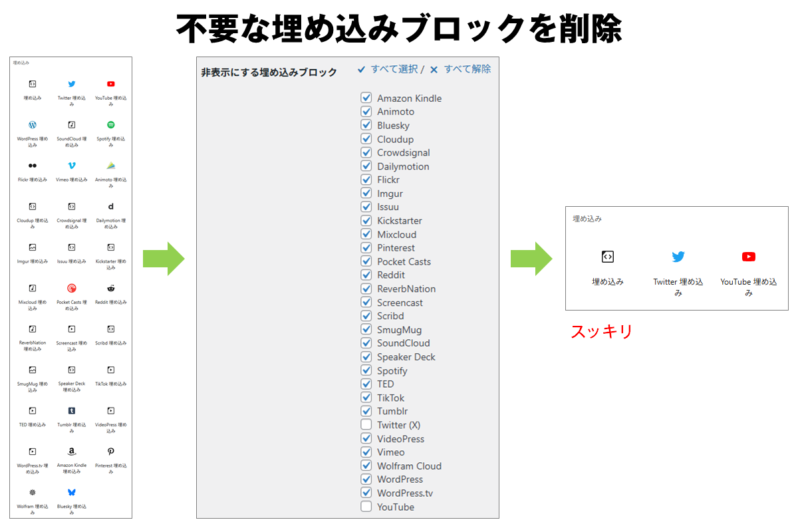The width and height of the screenshot is (798, 532).
Task: Uncheck the Bluesky checkbox
Action: 366,125
